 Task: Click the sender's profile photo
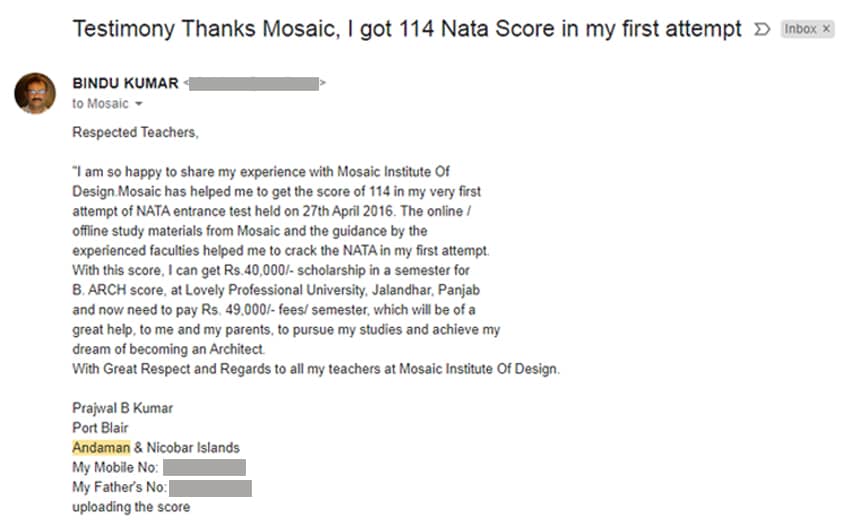click(x=35, y=93)
